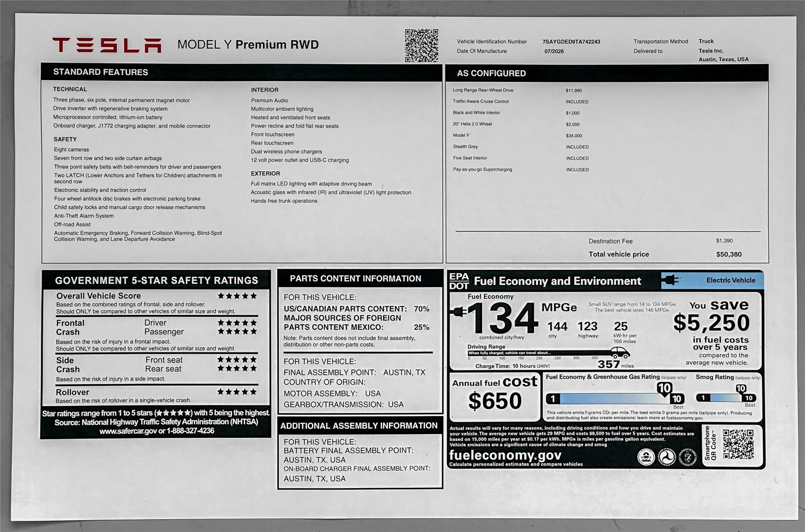Image resolution: width=805 pixels, height=532 pixels.
Task: Click the Fuel Economy and Environment title
Action: pyautogui.click(x=557, y=281)
